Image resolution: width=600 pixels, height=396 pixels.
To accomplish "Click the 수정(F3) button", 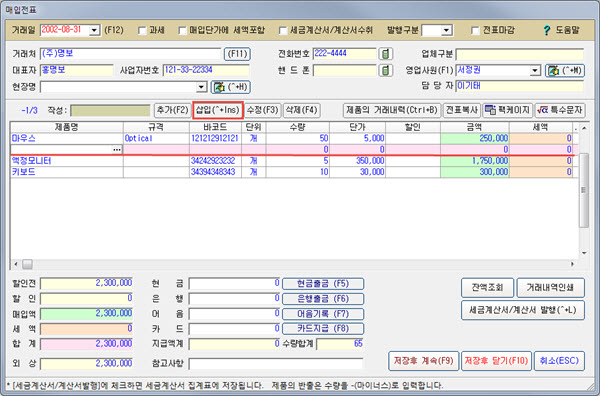I will click(262, 110).
